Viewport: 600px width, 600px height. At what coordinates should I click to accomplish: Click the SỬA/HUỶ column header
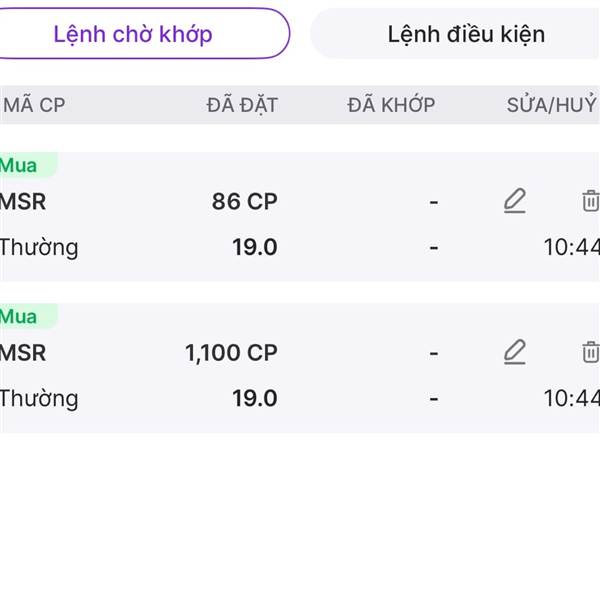point(551,105)
